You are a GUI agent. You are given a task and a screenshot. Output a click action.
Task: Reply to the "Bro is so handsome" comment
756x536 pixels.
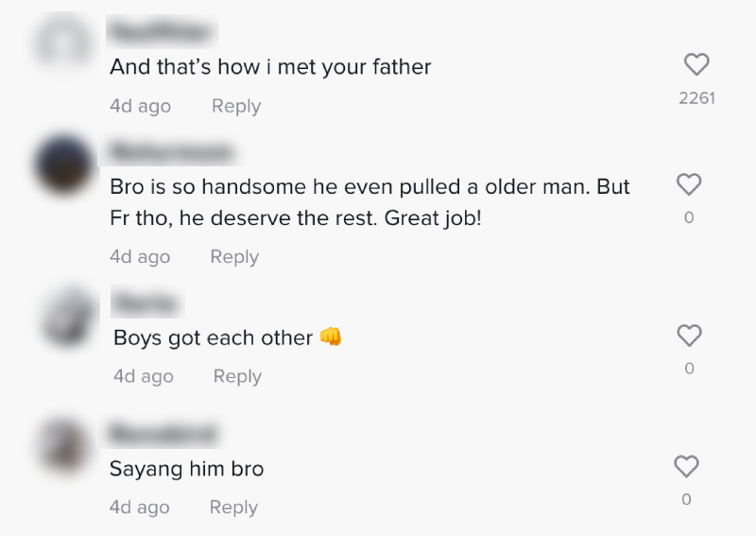click(234, 256)
